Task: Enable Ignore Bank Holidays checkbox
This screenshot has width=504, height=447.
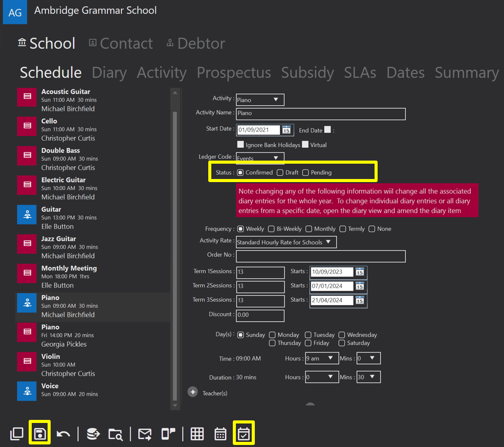Action: (x=240, y=144)
